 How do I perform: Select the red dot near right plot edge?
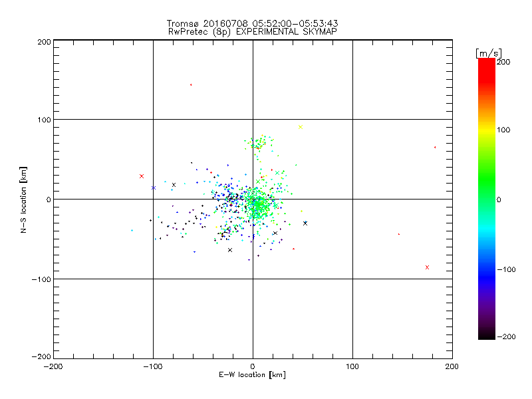[x=435, y=147]
